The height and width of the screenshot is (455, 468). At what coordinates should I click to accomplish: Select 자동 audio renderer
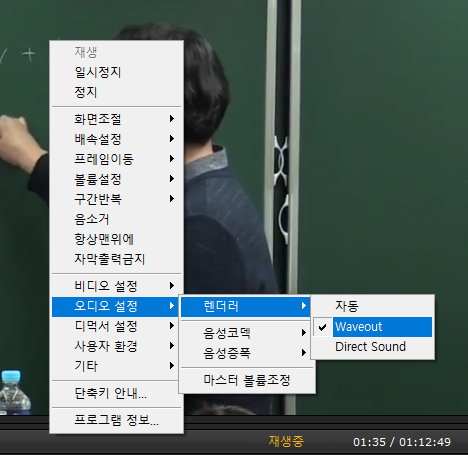373,306
